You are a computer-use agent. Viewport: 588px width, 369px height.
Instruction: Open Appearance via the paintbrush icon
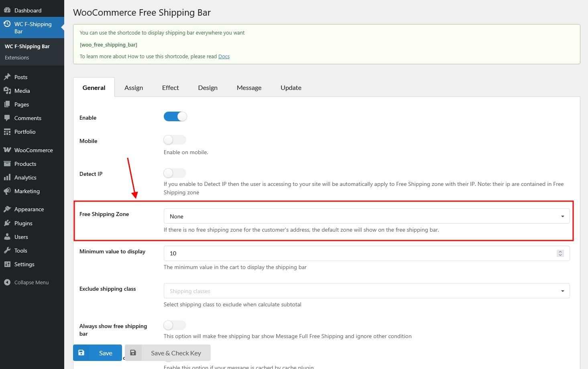pyautogui.click(x=7, y=209)
